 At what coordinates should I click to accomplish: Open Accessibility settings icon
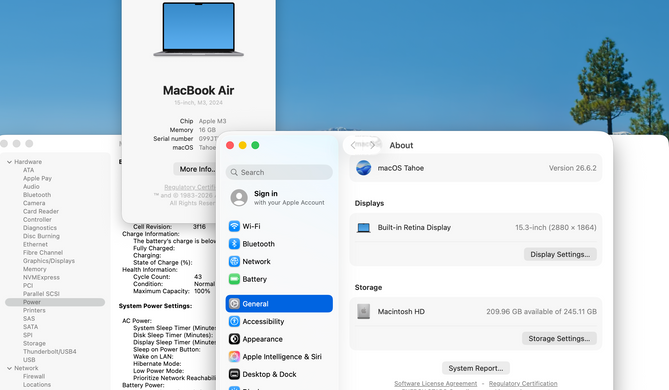click(234, 321)
